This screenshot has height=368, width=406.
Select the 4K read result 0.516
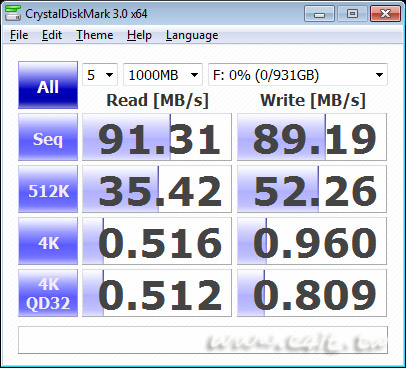pyautogui.click(x=157, y=241)
